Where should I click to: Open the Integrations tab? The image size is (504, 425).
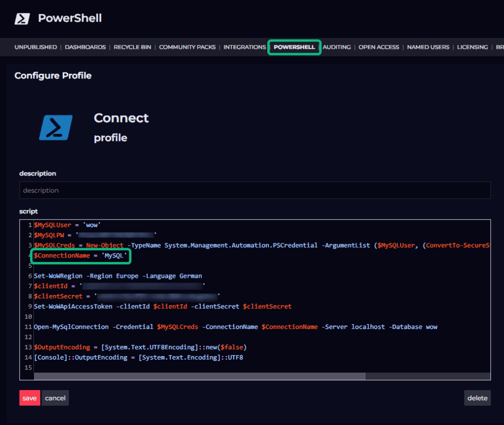click(x=245, y=47)
